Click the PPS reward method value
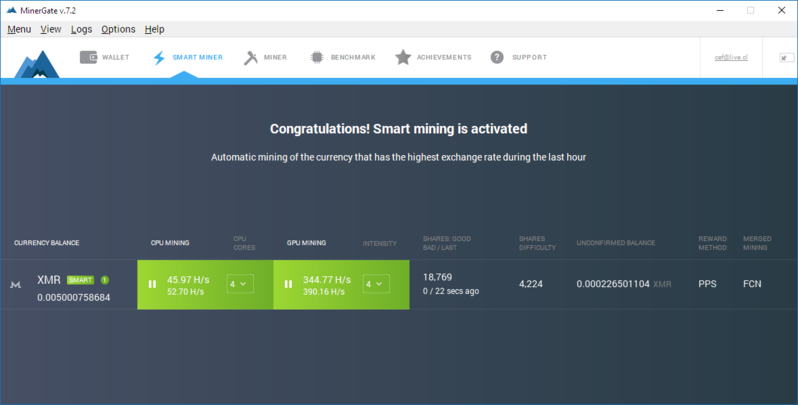The width and height of the screenshot is (798, 405). pos(707,284)
